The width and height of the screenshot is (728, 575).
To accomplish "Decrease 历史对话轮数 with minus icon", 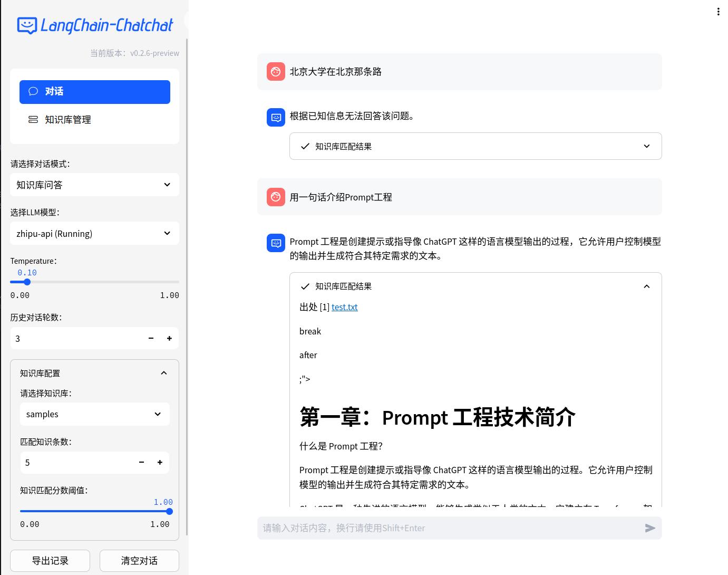I will point(151,338).
